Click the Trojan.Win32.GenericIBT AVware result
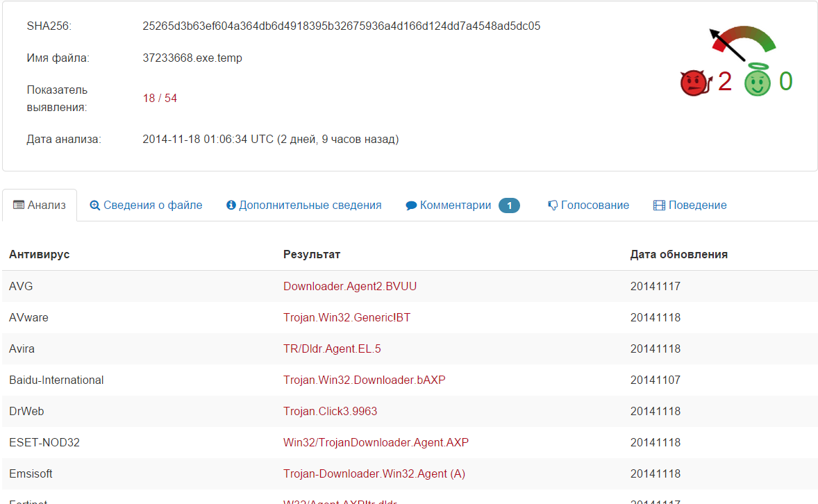The image size is (818, 504). click(x=347, y=317)
